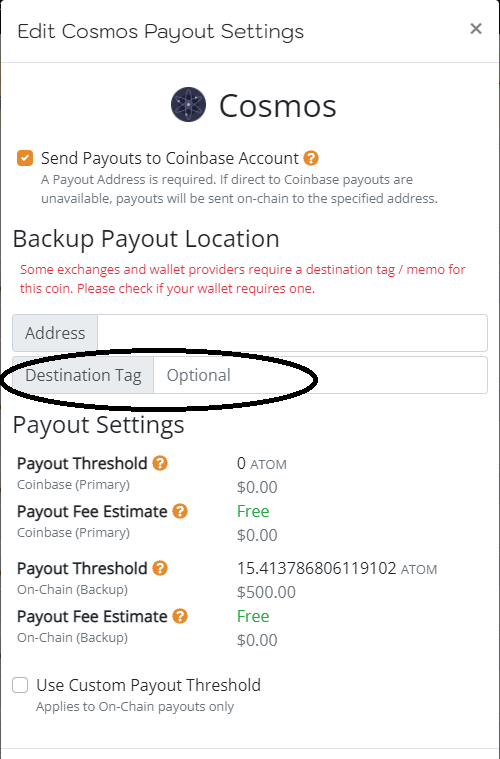The width and height of the screenshot is (500, 759).
Task: Click the Send Payouts to Coinbase Account label
Action: tap(170, 158)
